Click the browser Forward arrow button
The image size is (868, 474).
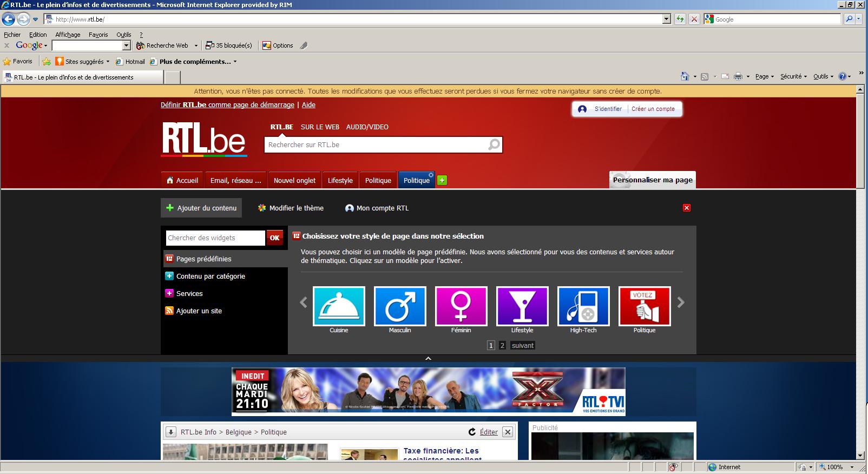(23, 19)
